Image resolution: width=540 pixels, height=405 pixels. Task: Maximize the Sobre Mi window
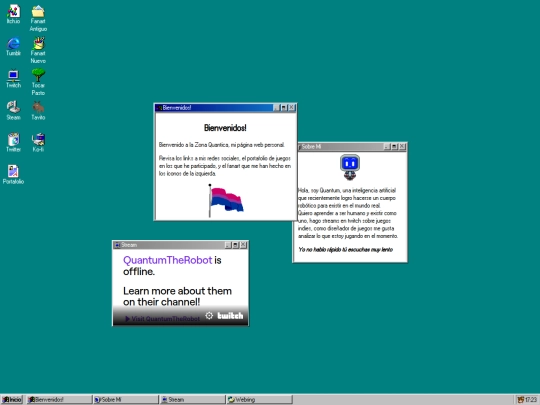point(394,147)
